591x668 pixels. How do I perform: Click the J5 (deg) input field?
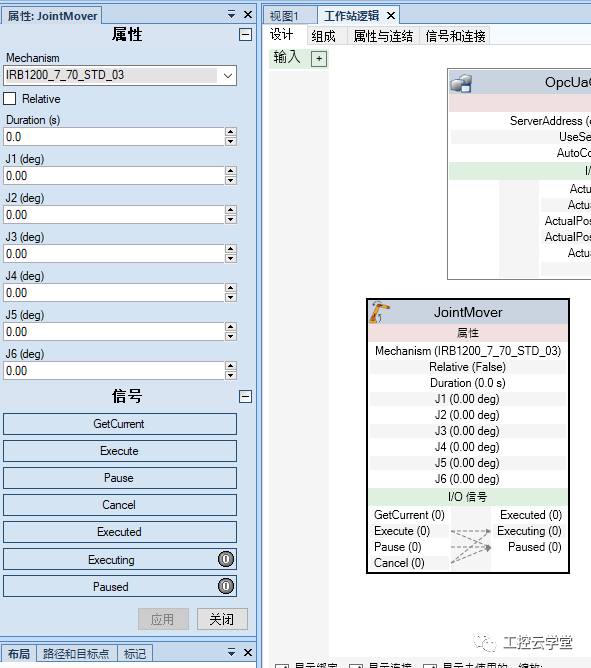tap(114, 332)
